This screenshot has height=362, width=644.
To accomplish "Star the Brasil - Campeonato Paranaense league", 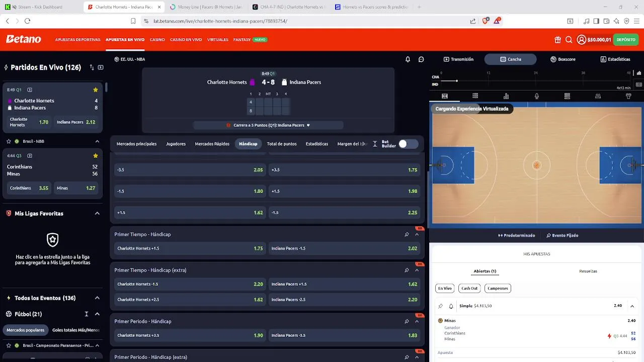I will [9, 346].
